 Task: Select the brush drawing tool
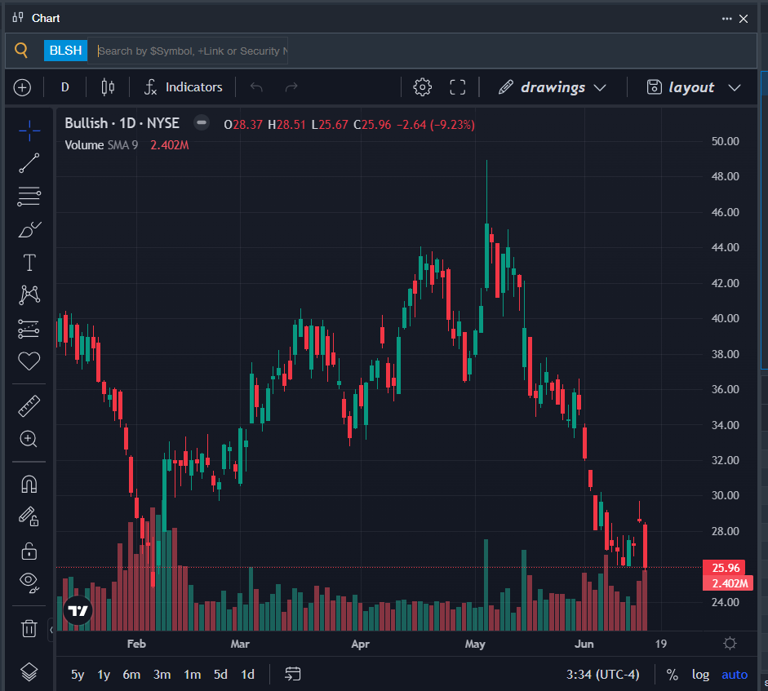click(x=29, y=230)
